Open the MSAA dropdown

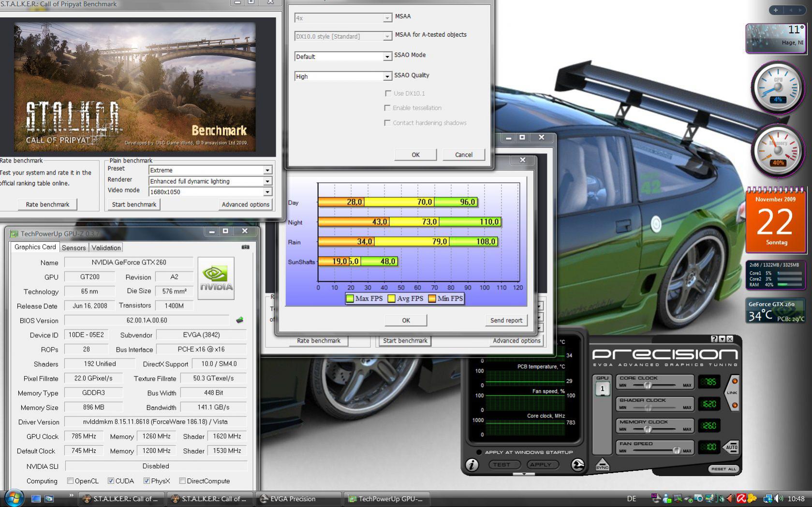[343, 18]
